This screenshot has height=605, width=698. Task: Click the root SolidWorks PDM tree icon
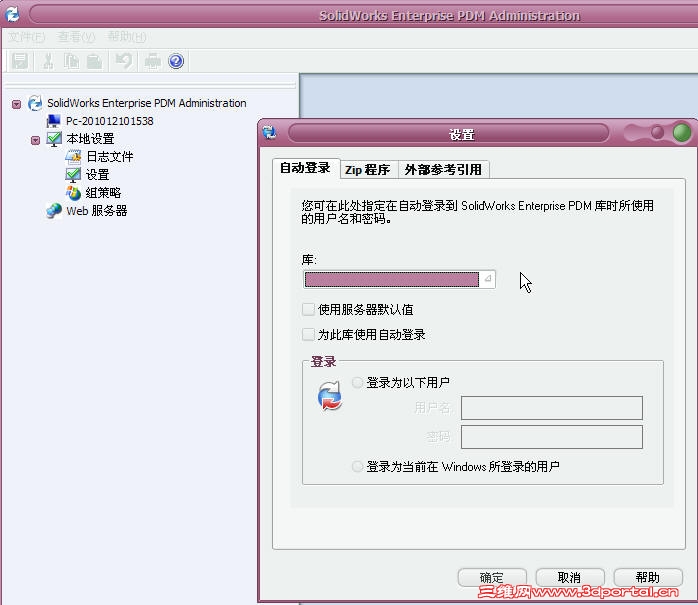point(35,103)
